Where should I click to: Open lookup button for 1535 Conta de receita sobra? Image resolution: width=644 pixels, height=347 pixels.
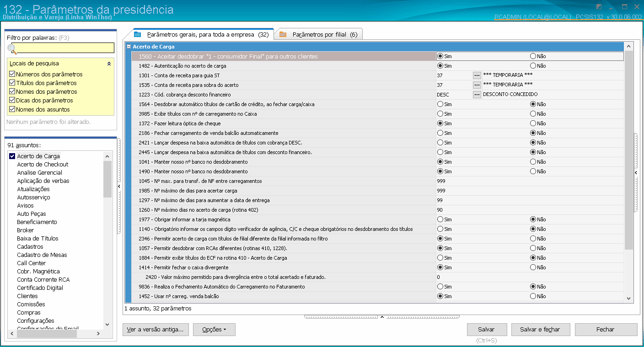[477, 85]
